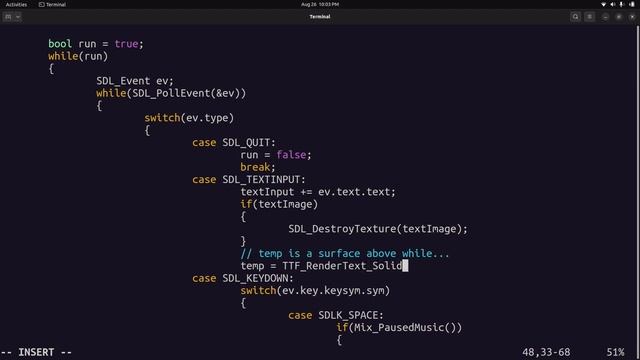This screenshot has width=640, height=360.
Task: Click the volume icon in the system tray
Action: point(613,4)
